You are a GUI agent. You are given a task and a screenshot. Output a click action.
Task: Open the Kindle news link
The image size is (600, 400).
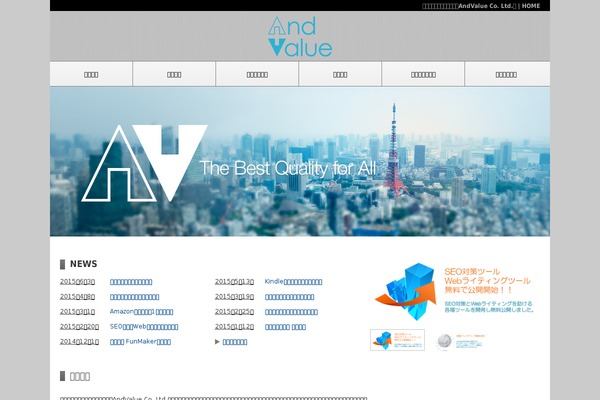coord(293,282)
